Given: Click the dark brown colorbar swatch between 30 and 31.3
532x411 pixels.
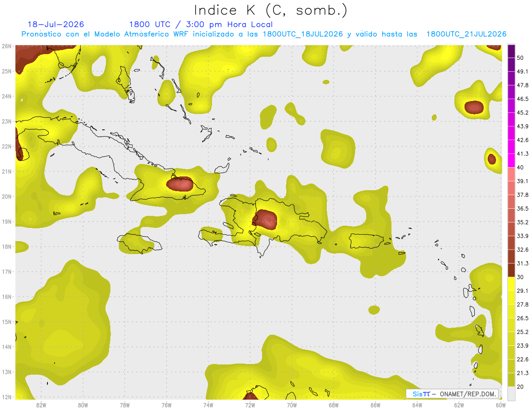Looking at the screenshot, I should 511,270.
